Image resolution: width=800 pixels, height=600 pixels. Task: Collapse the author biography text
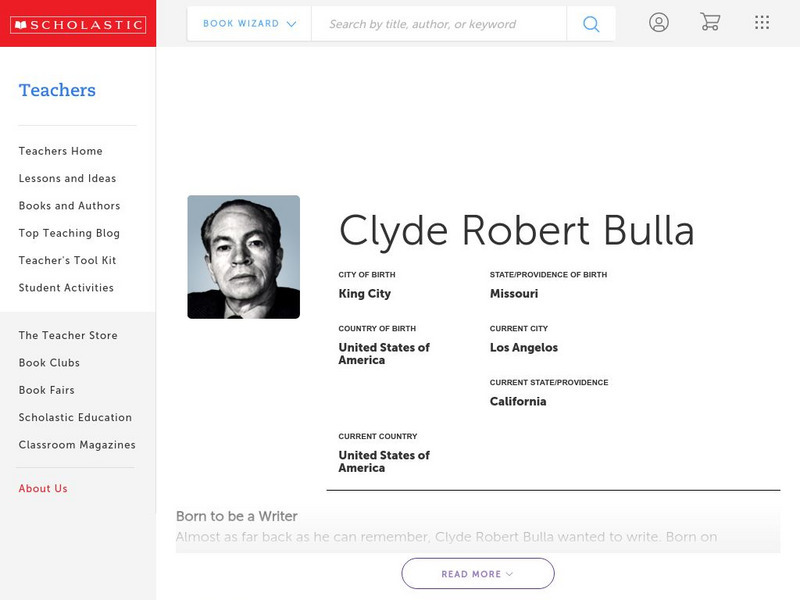(x=477, y=573)
